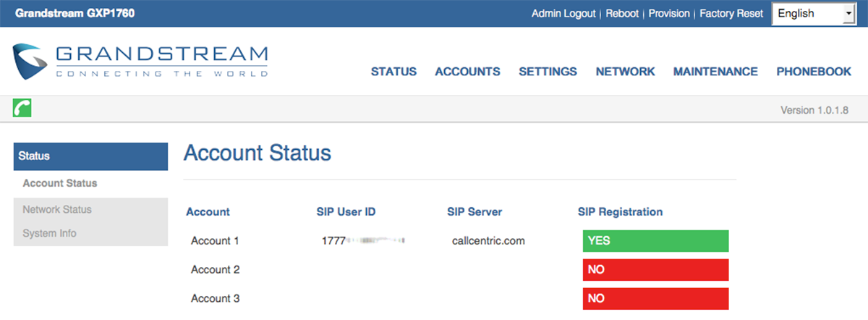
Task: Click the SIP User ID starting 1777
Action: point(363,241)
